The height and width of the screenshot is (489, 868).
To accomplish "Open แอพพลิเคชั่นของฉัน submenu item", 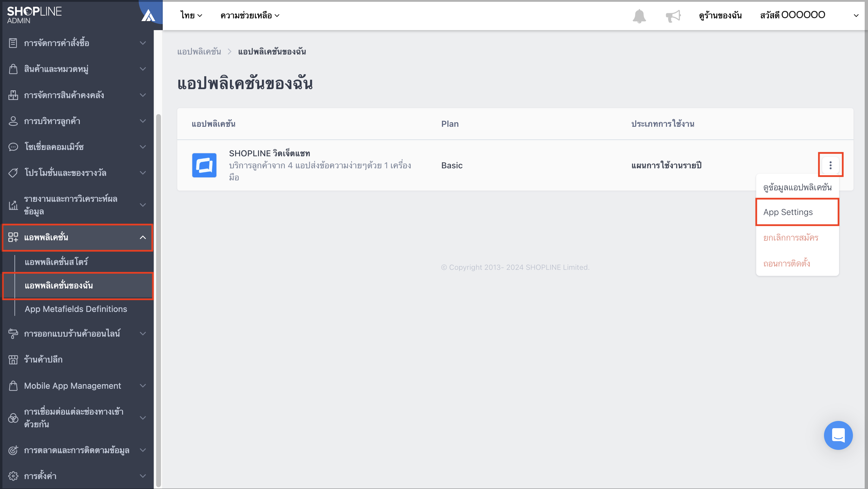I will [77, 285].
